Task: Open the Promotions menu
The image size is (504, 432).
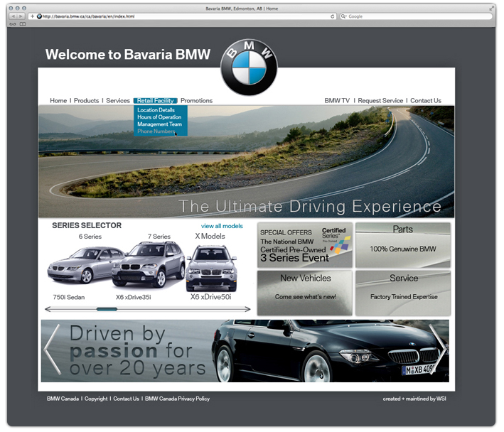Action: coord(196,100)
